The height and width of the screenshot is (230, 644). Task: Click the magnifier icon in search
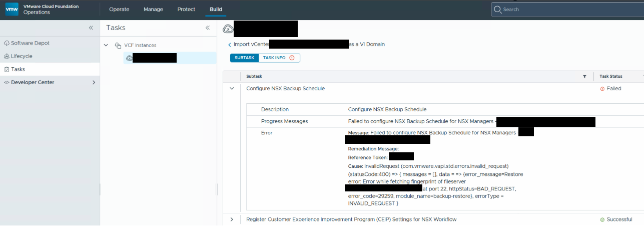(497, 9)
